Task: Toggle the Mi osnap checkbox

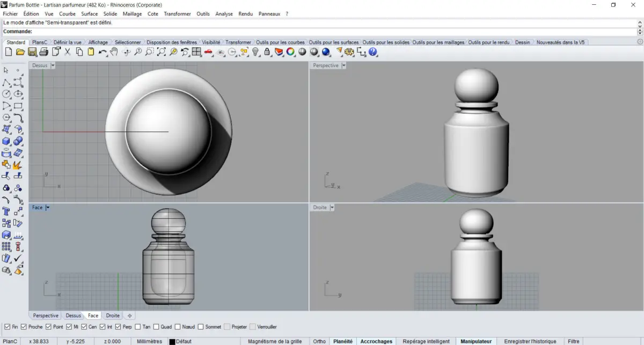Action: click(69, 327)
